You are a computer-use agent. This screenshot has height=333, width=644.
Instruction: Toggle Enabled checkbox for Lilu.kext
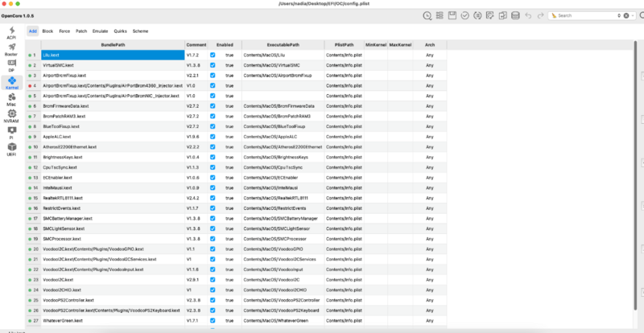213,55
